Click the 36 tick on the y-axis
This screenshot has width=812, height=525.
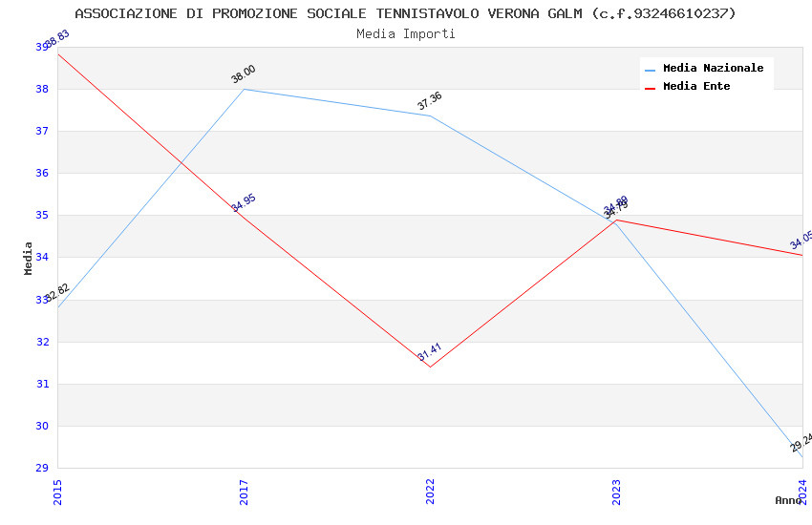[x=42, y=174]
